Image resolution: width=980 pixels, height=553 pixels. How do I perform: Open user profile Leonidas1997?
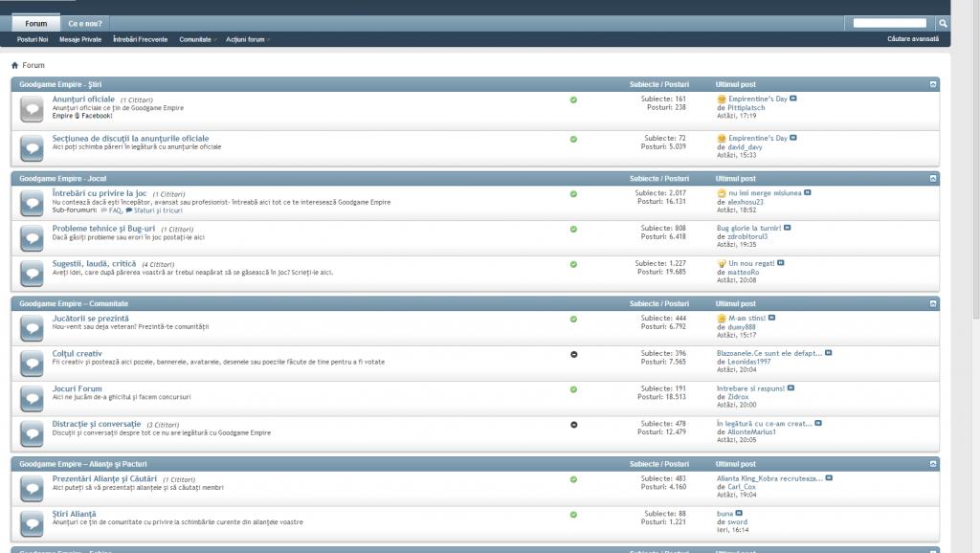tap(748, 362)
